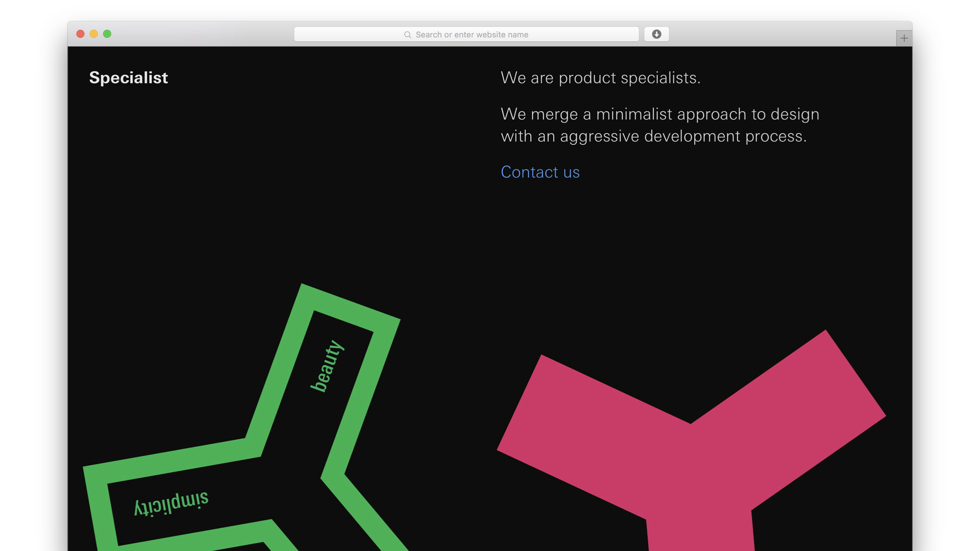Click the words 'aggressive development process'
Screen dimensions: 980x551
tap(683, 136)
